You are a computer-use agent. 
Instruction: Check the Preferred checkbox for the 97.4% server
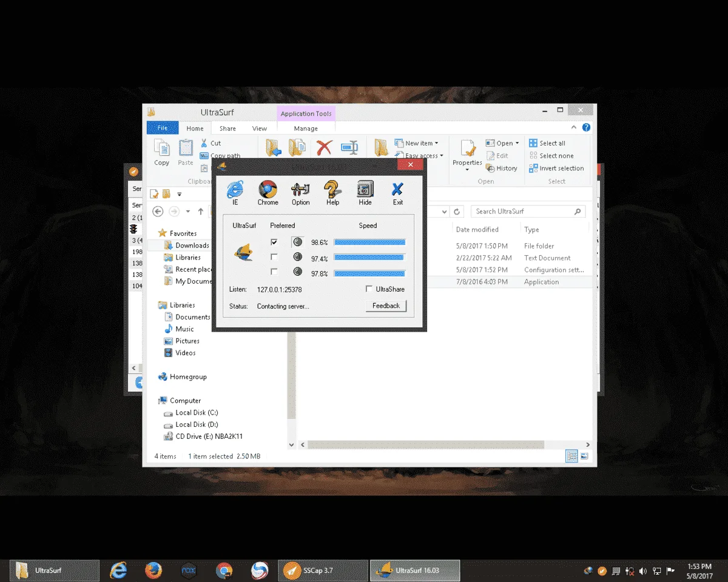[x=274, y=257]
